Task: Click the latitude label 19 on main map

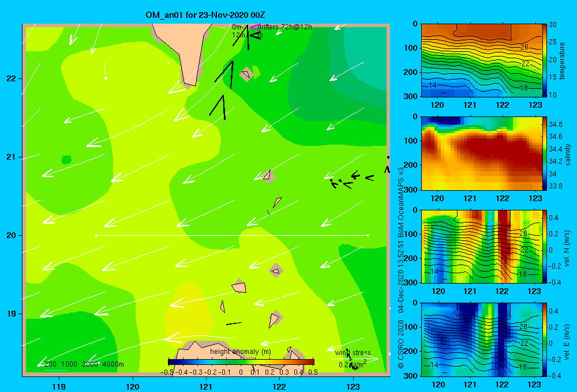Action: pyautogui.click(x=11, y=314)
